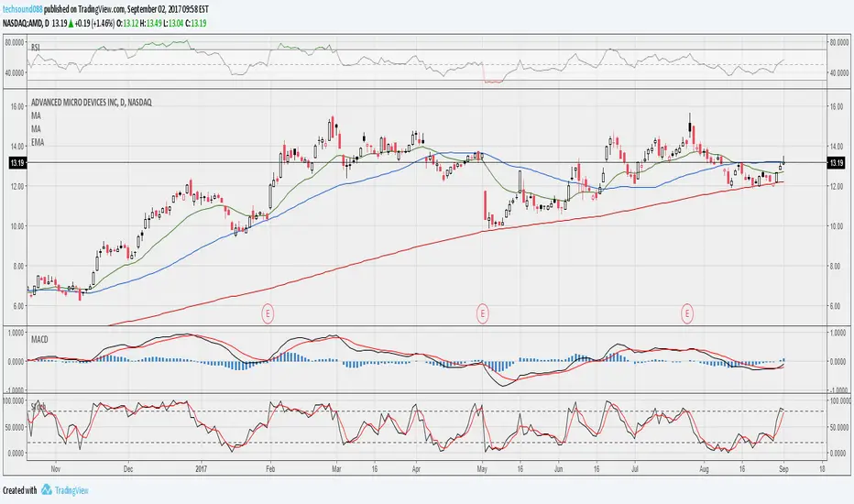Open the techsound088 author profile link

click(22, 9)
